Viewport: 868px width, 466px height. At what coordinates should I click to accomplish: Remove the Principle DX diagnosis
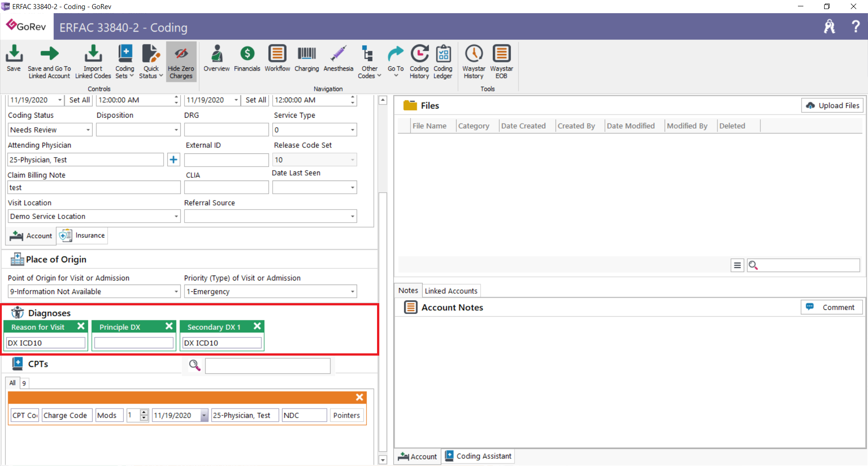[169, 326]
